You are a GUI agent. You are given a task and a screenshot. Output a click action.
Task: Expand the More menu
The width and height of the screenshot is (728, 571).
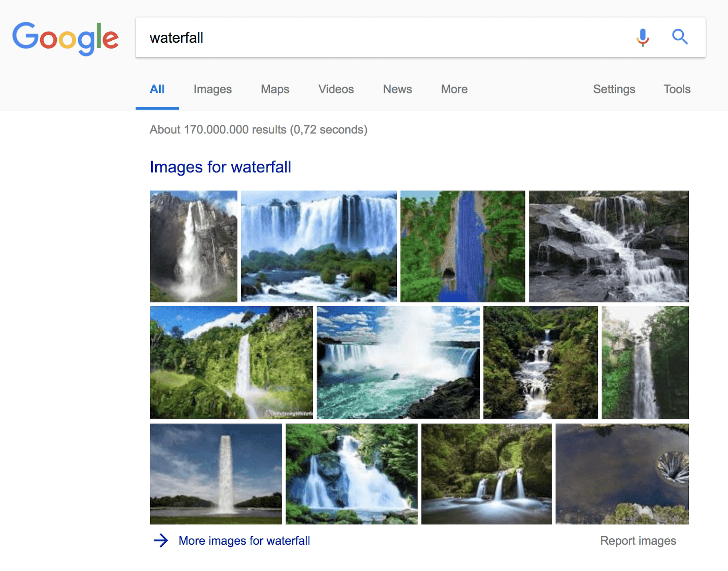point(454,89)
